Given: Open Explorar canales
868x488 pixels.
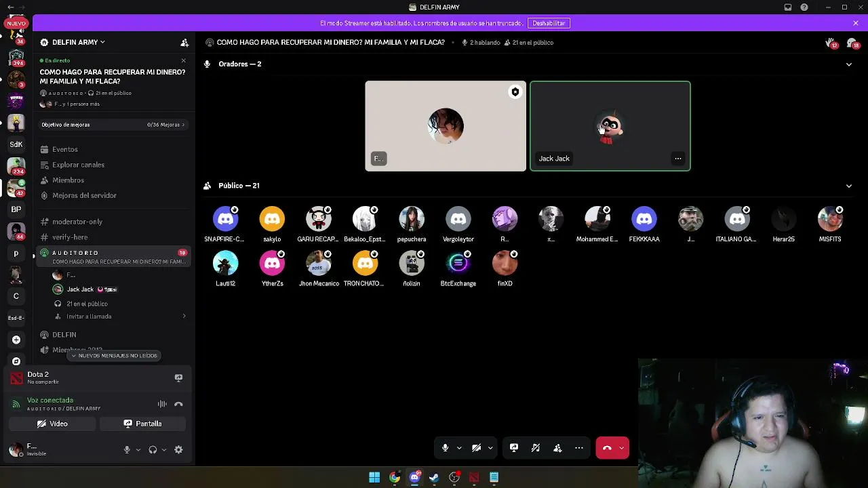Looking at the screenshot, I should [78, 165].
